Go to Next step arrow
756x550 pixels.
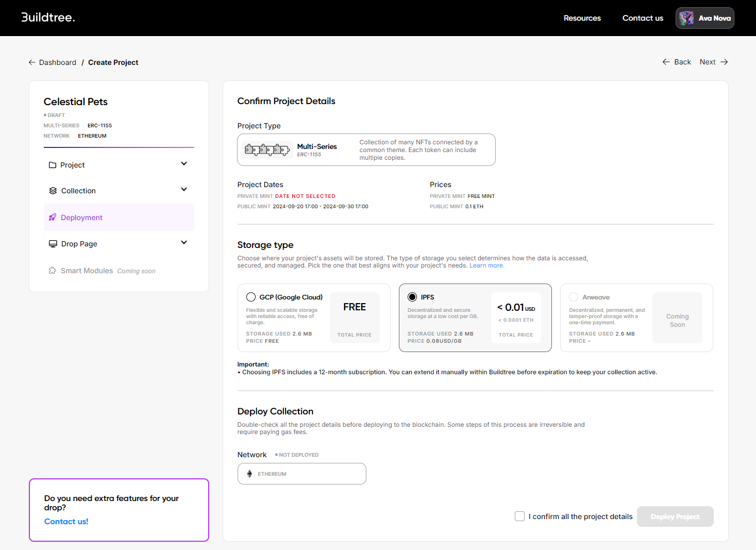714,62
